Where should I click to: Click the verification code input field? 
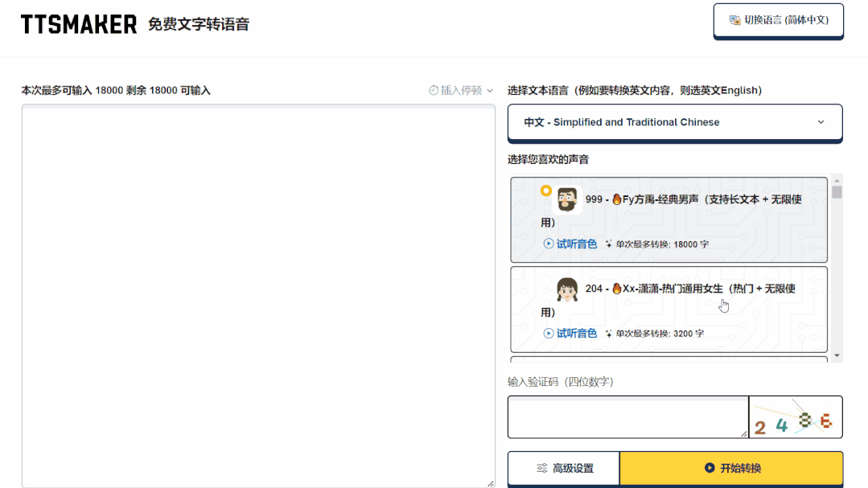[x=627, y=416]
